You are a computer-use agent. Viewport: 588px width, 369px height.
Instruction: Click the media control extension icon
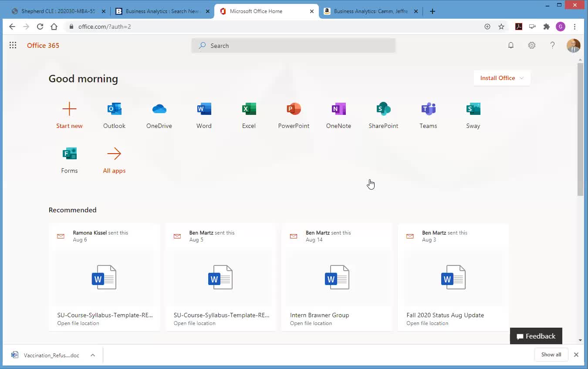532,27
